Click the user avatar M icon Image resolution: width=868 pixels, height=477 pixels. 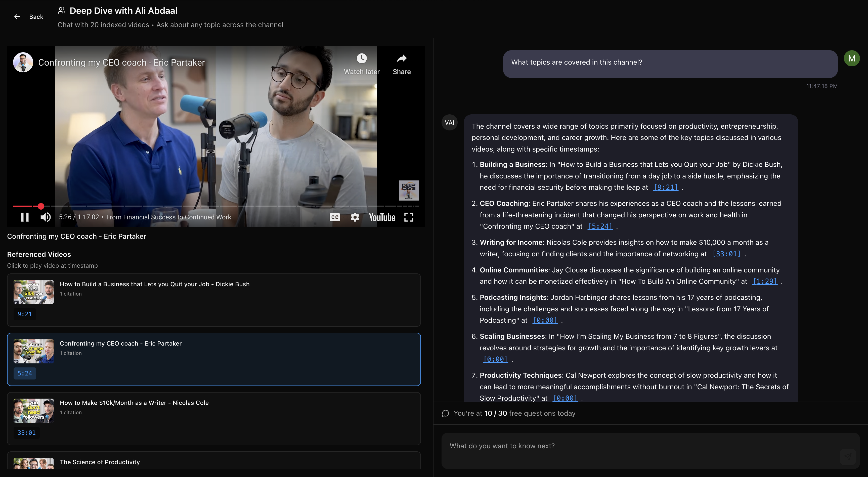851,58
